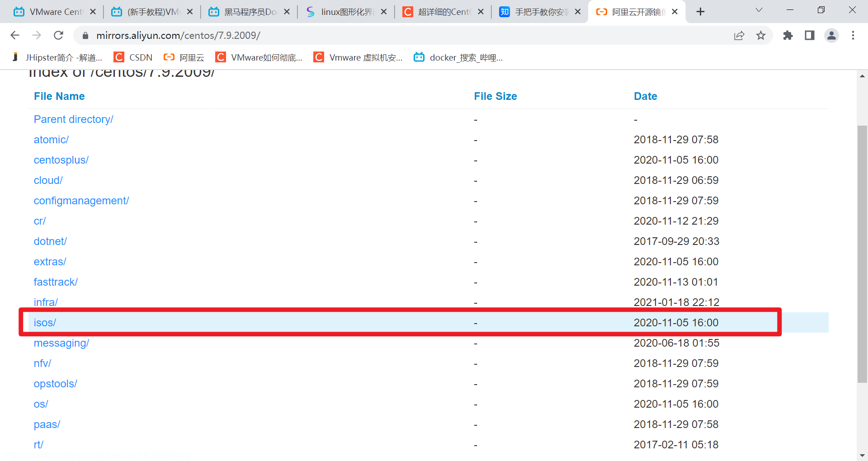Image resolution: width=868 pixels, height=461 pixels.
Task: Click the scrollbar down arrow
Action: pos(862,456)
